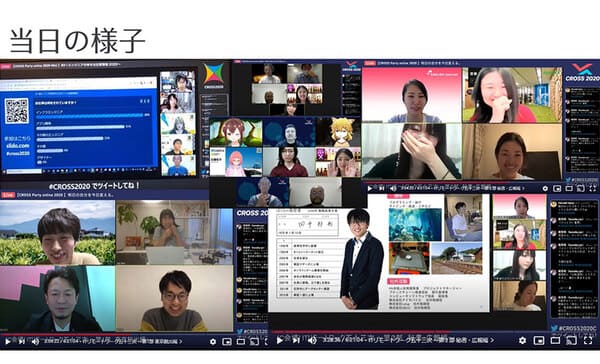Image resolution: width=600 pixels, height=364 pixels.
Task: Open settings gear in the four-men player
Action: (213, 341)
